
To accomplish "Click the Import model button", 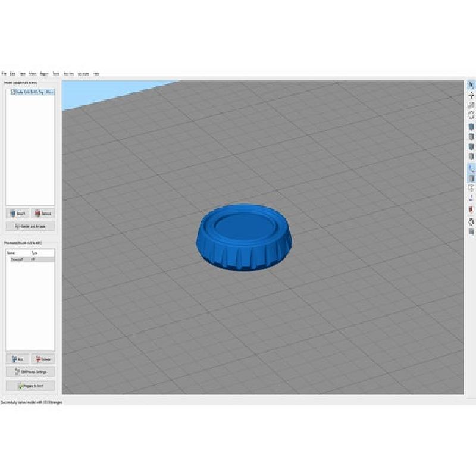I will [17, 213].
